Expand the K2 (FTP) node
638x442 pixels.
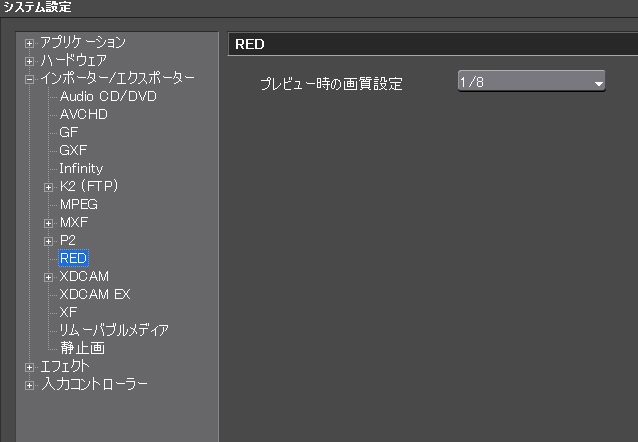[x=48, y=187]
